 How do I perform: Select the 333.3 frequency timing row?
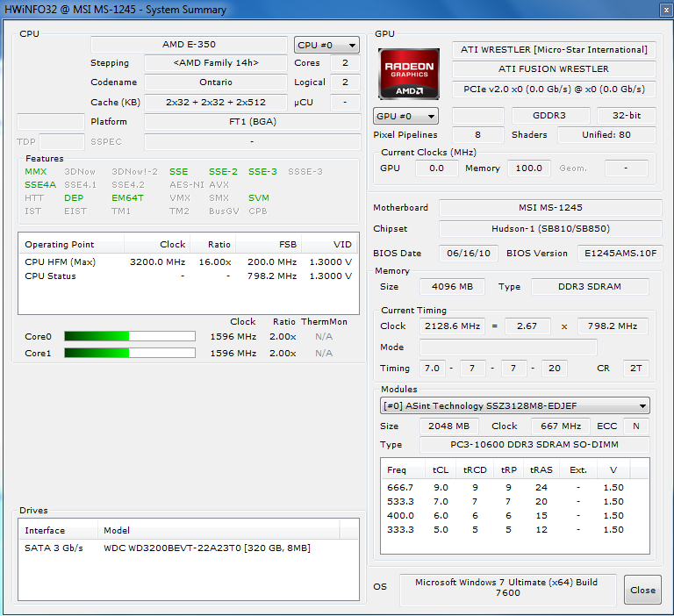coord(514,530)
